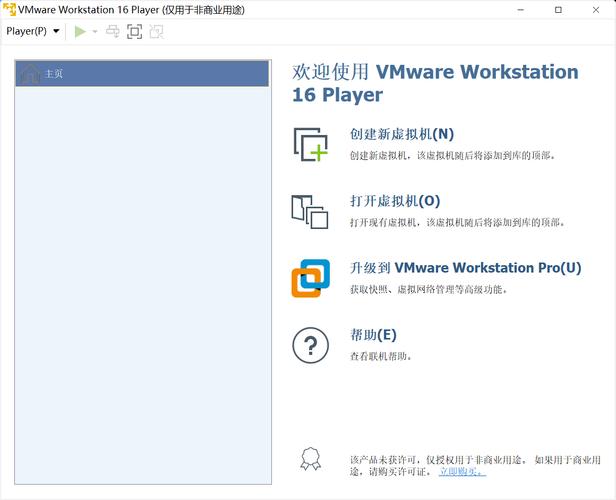Enter full screen mode via toolbar icon
The height and width of the screenshot is (500, 616).
(x=135, y=31)
